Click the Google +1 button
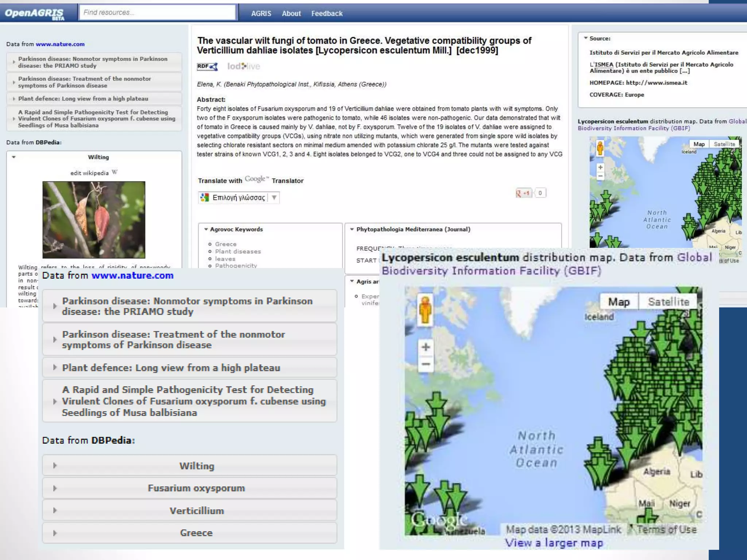Image resolution: width=747 pixels, height=560 pixels. (523, 193)
